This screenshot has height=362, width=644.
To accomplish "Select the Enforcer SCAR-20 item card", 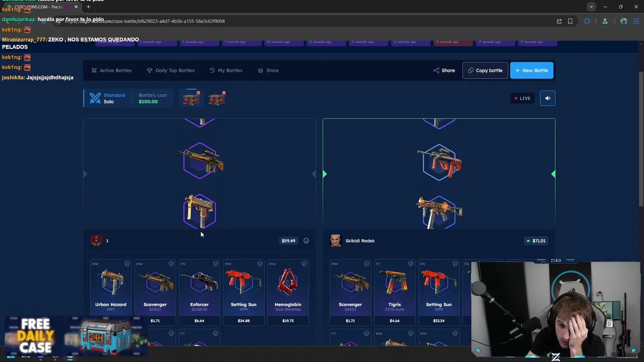I will [199, 292].
